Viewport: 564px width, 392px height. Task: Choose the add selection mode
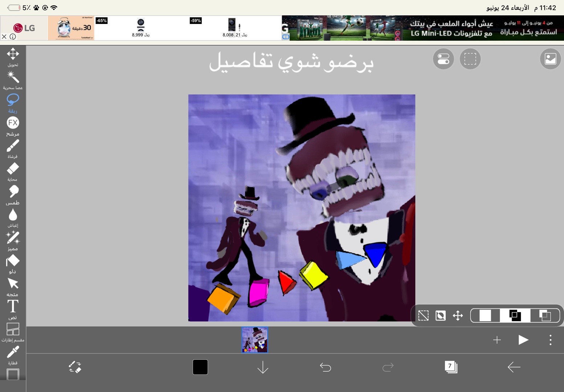tap(515, 315)
